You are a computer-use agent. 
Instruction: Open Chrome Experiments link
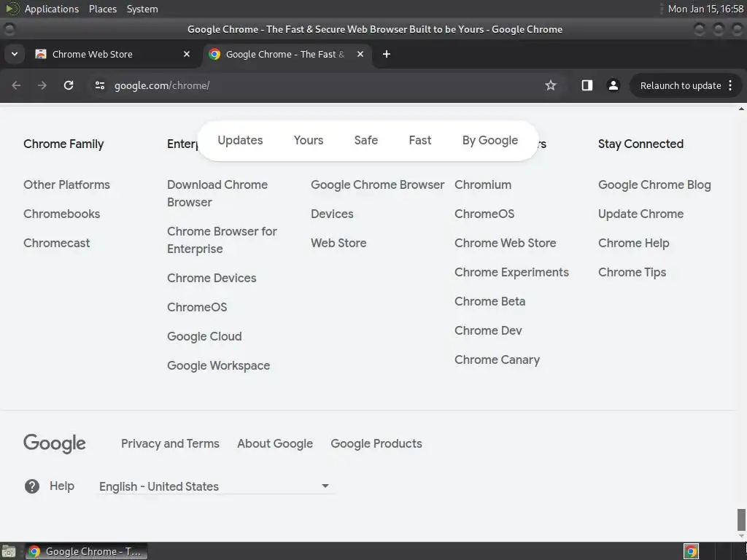[511, 273]
